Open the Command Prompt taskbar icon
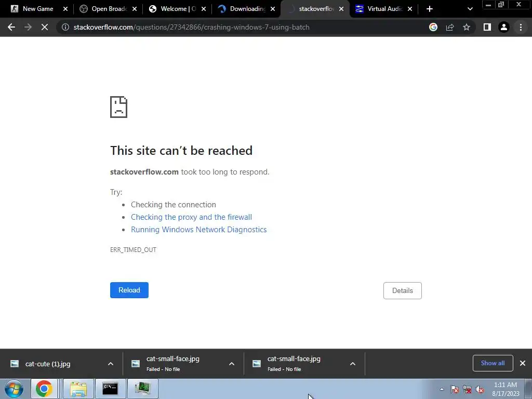 pos(110,389)
